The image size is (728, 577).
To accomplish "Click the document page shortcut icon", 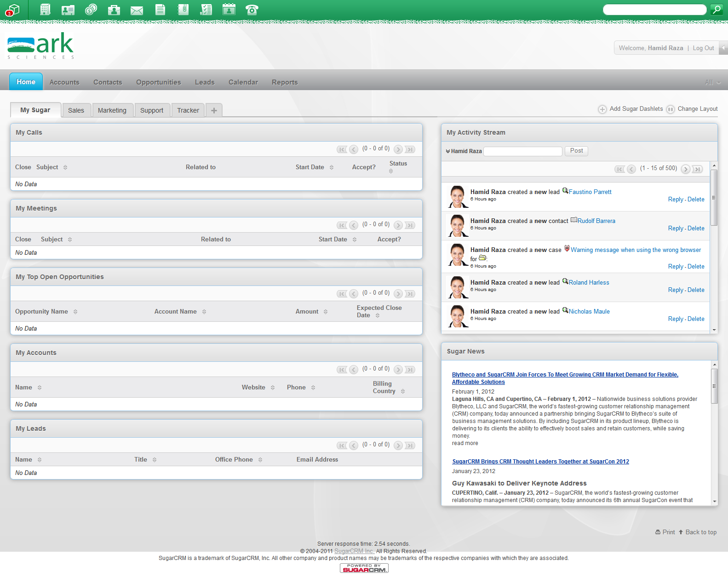I will pos(160,9).
